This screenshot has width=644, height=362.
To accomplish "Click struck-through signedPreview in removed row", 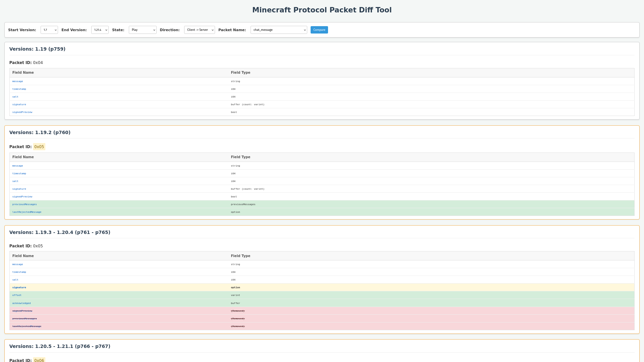I will click(x=22, y=311).
